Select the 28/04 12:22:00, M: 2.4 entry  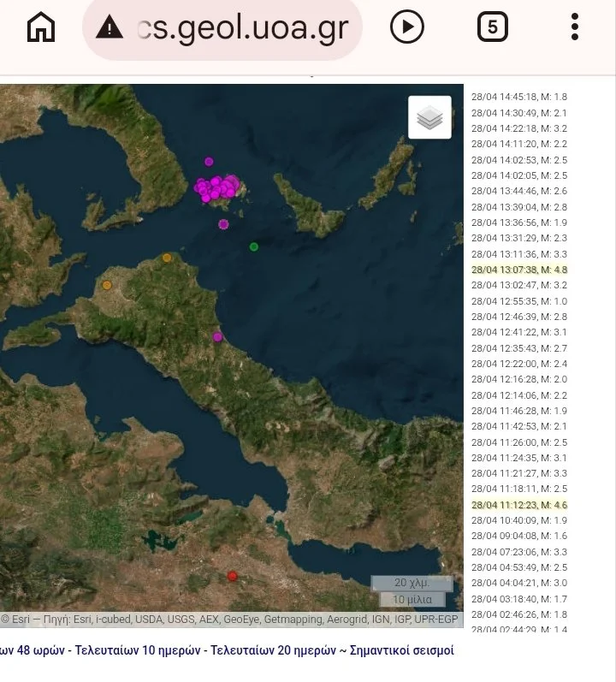519,364
